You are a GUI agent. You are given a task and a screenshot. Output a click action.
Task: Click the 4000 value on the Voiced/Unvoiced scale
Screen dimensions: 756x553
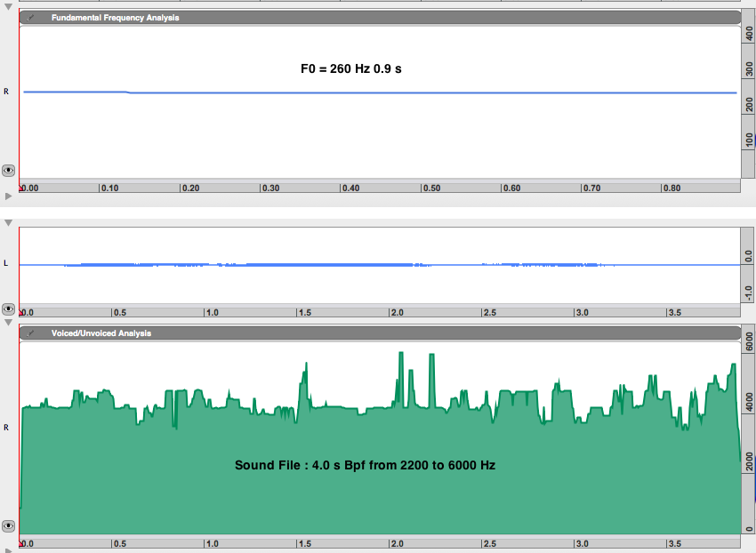click(749, 402)
